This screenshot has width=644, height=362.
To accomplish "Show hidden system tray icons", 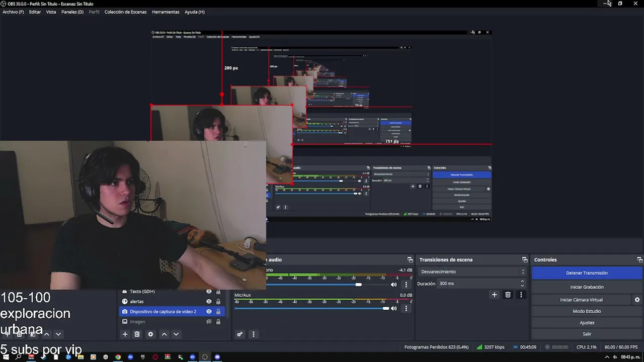I will 606,357.
